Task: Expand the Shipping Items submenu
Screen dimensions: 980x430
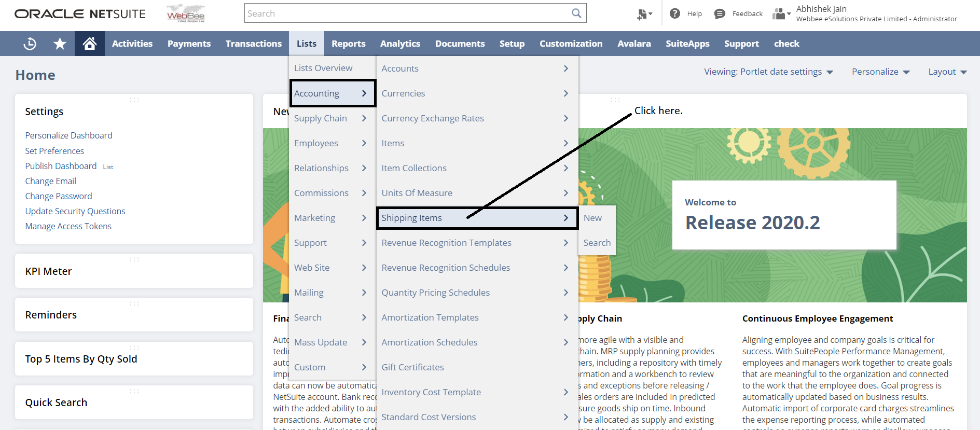Action: click(477, 218)
